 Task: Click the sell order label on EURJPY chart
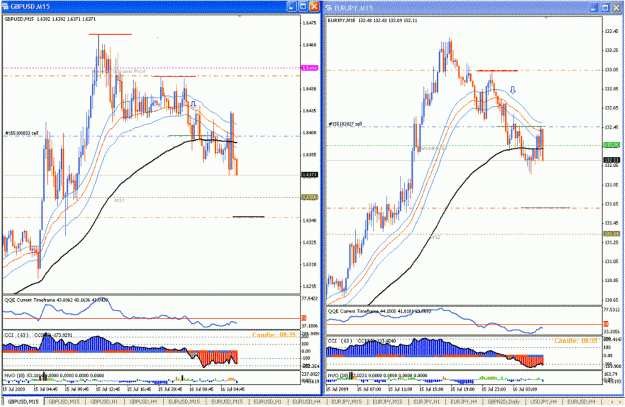point(345,124)
